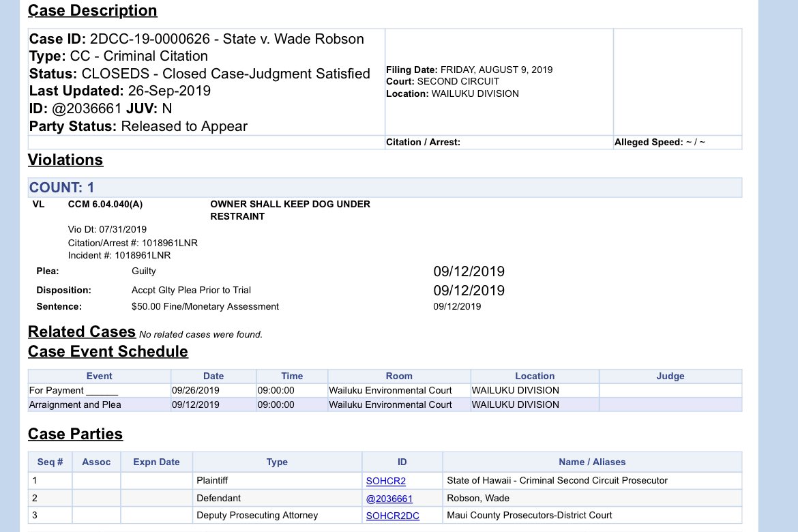The width and height of the screenshot is (798, 532).
Task: Click the Case Event Schedule heading
Action: [108, 351]
